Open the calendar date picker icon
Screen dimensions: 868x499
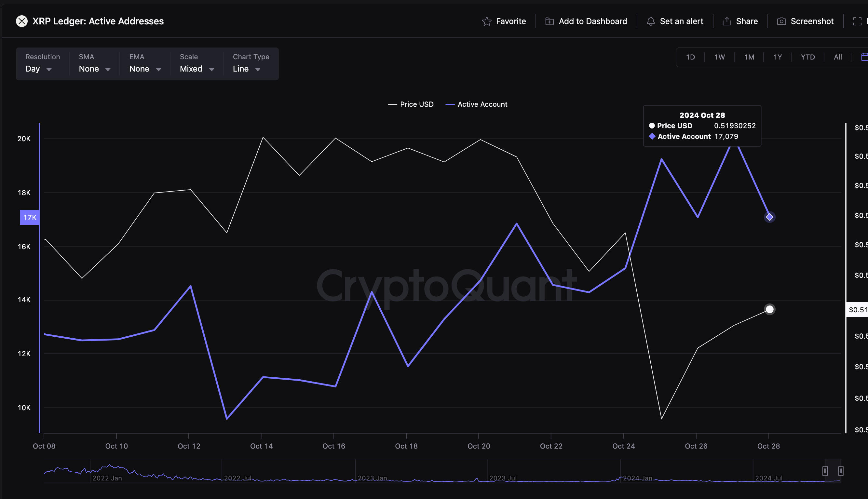tap(864, 57)
